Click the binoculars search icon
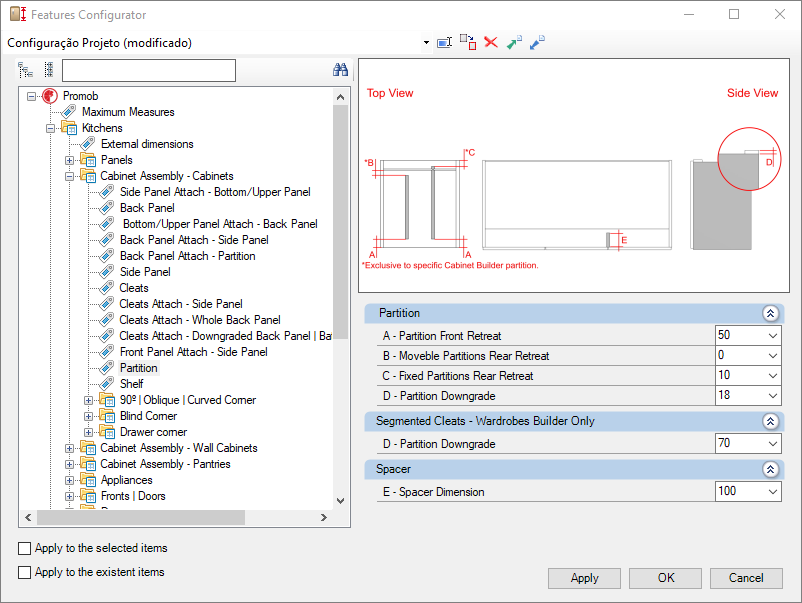 click(x=340, y=70)
